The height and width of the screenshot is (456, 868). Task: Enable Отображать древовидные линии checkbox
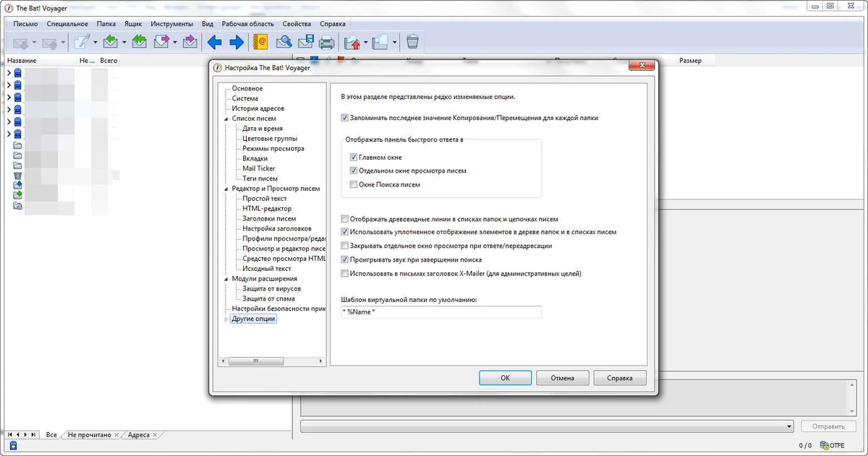pos(345,219)
